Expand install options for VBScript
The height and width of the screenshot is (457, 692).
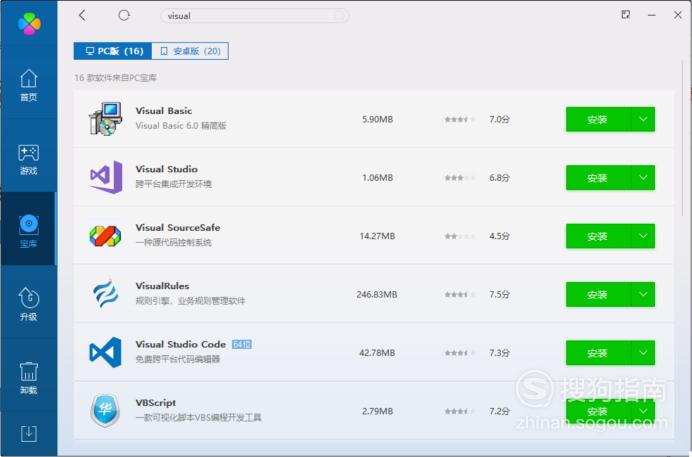tap(643, 411)
